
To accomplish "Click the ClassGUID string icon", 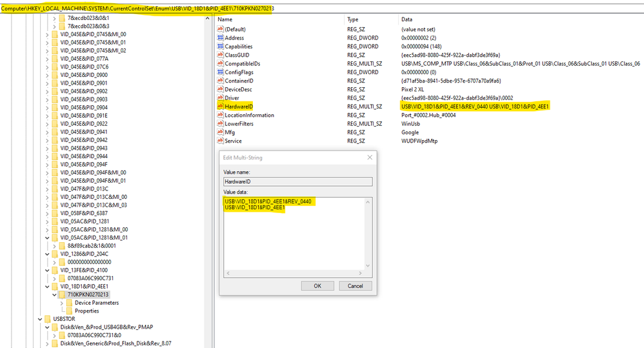I will point(220,55).
